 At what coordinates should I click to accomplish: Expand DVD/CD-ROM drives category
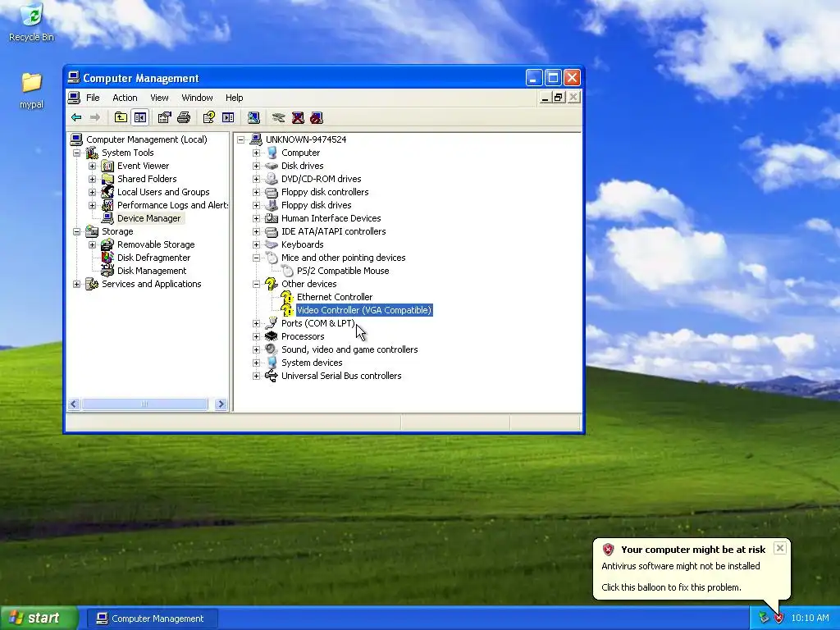coord(256,179)
